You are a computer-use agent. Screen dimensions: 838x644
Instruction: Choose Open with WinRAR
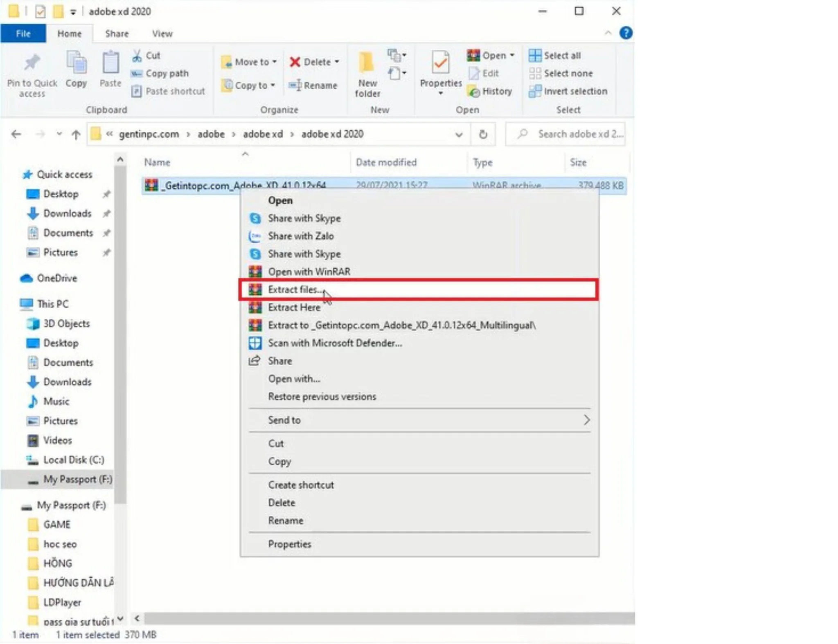tap(419, 272)
